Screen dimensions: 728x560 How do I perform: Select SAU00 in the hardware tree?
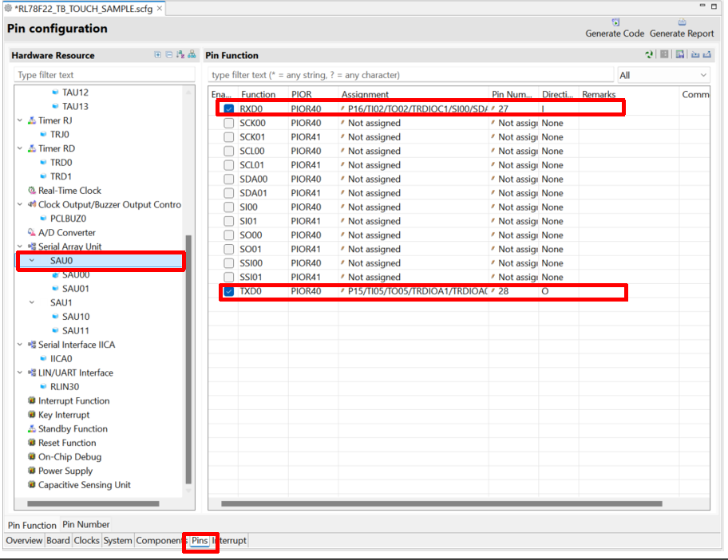point(75,275)
